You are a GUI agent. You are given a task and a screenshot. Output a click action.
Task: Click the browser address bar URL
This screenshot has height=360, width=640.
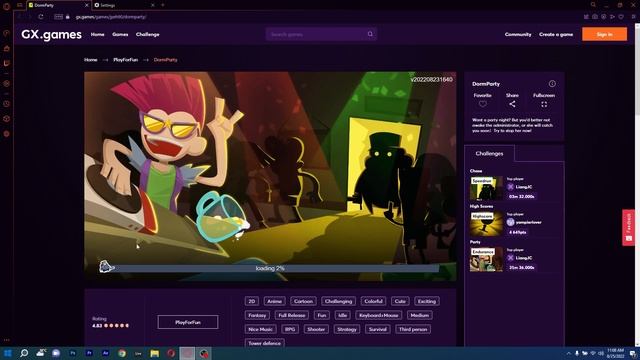pyautogui.click(x=111, y=17)
